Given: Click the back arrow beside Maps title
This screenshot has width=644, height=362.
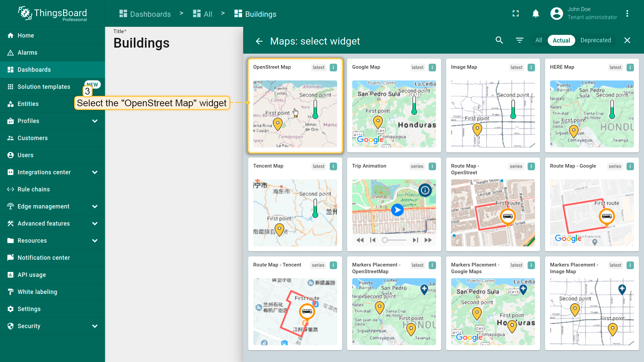Looking at the screenshot, I should click(x=259, y=41).
